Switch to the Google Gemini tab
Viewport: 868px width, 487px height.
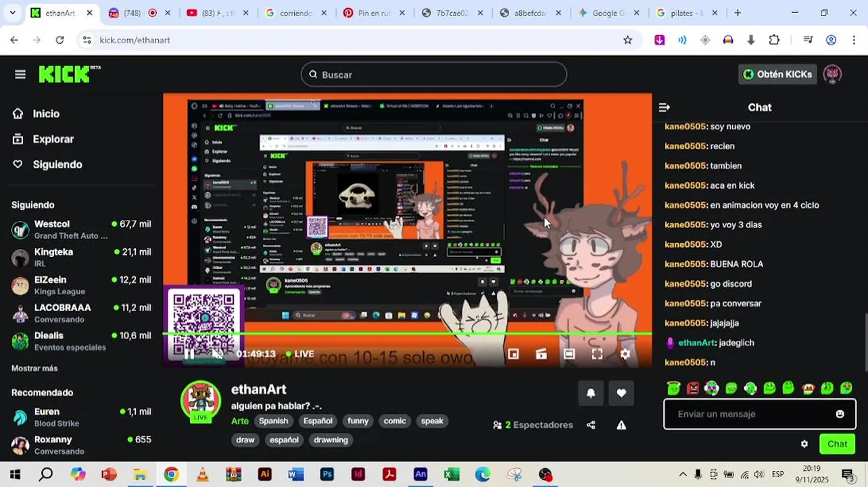point(608,13)
